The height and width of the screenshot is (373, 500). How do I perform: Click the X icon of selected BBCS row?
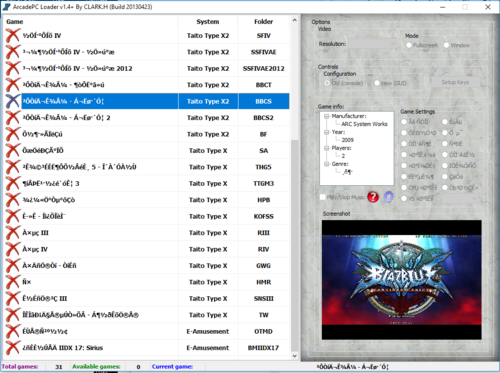click(x=13, y=101)
